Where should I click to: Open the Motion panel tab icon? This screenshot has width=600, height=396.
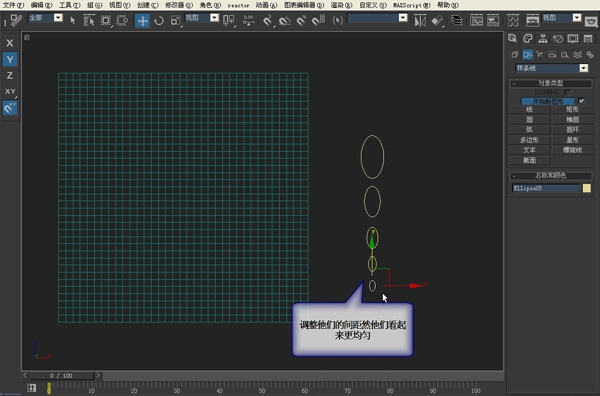click(x=558, y=39)
